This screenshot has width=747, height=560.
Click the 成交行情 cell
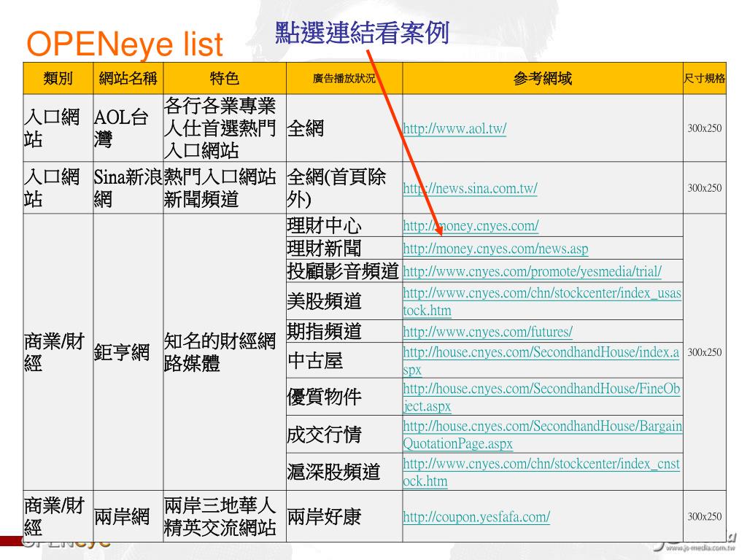(x=344, y=435)
